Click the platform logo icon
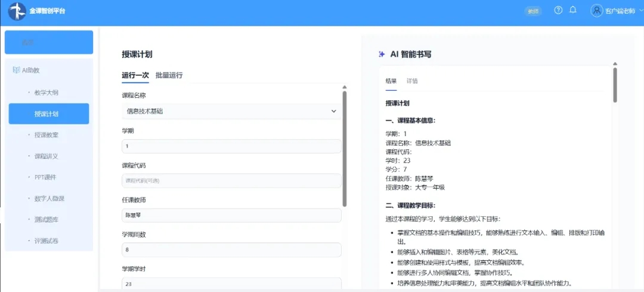Image resolution: width=644 pixels, height=292 pixels. coord(17,11)
